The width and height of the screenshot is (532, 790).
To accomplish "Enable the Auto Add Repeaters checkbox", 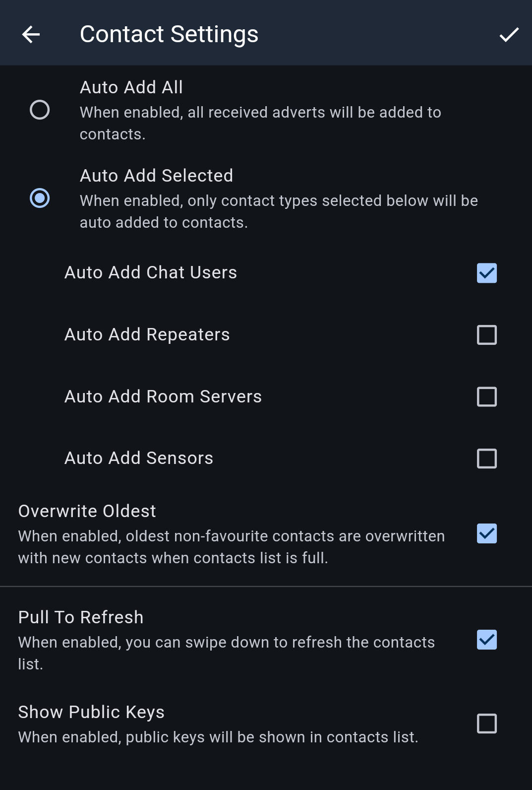I will pos(486,335).
